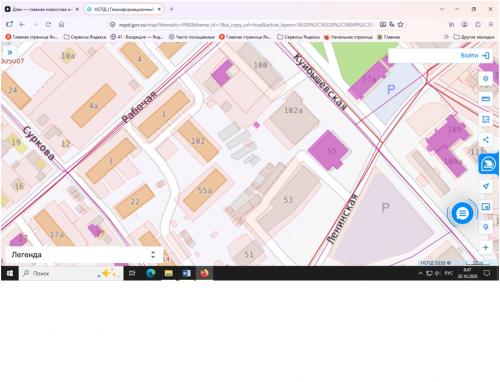Show more bookmarks chevron
The height and width of the screenshot is (382, 500).
[x=446, y=37]
